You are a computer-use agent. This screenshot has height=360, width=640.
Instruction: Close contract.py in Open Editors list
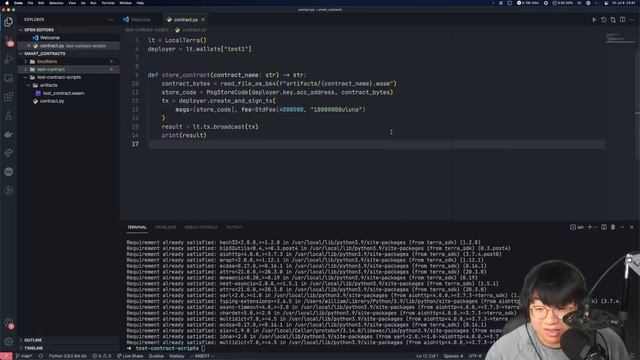[28, 46]
